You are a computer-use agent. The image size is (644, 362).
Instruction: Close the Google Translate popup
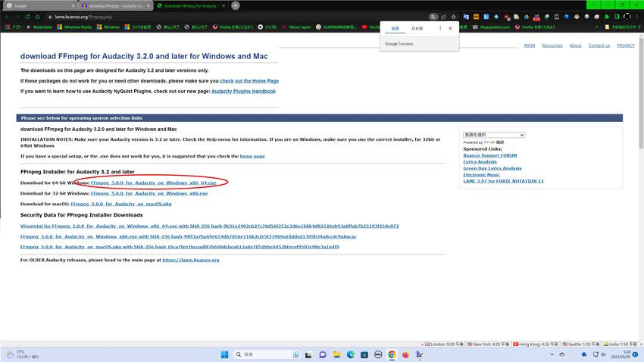tap(450, 28)
